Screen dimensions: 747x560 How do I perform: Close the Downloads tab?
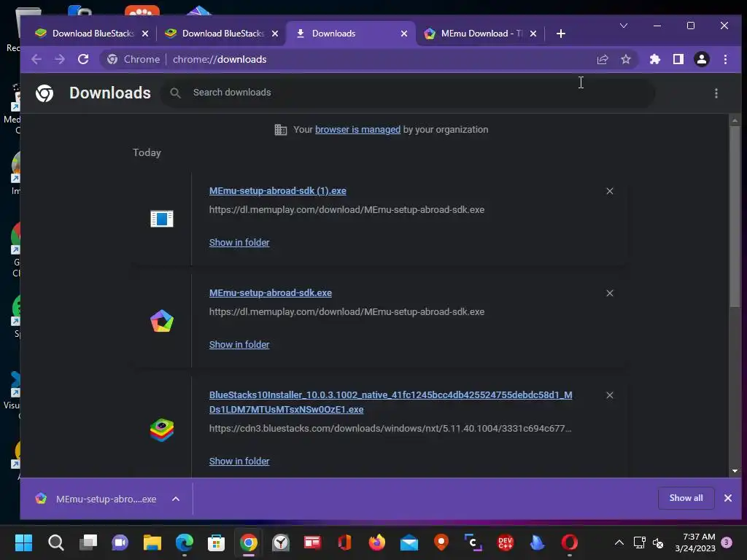[404, 34]
